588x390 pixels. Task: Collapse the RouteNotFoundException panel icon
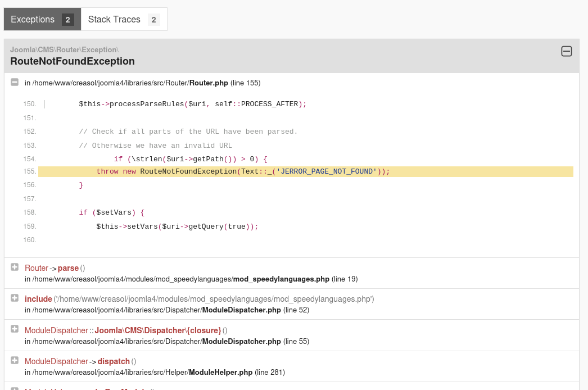[x=567, y=52]
